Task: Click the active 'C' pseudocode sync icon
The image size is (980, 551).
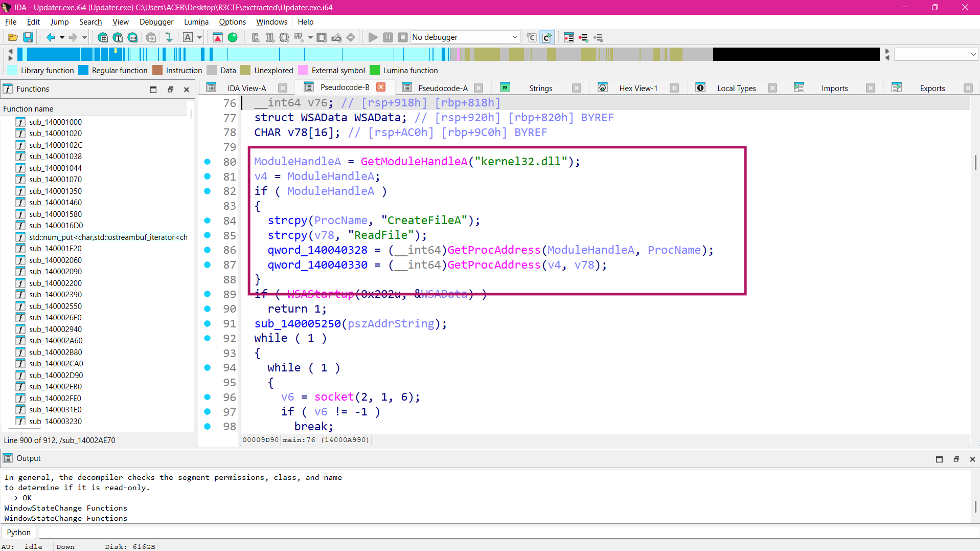Action: pos(546,37)
